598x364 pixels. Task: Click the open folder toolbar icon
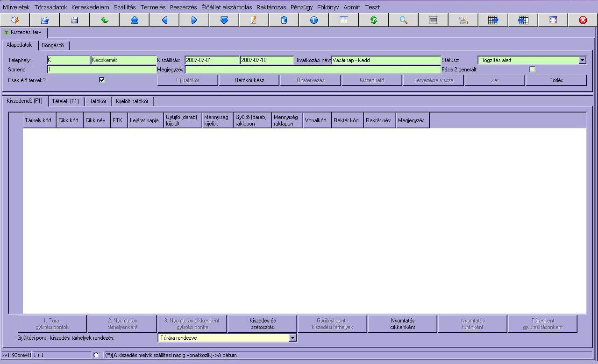coord(45,20)
